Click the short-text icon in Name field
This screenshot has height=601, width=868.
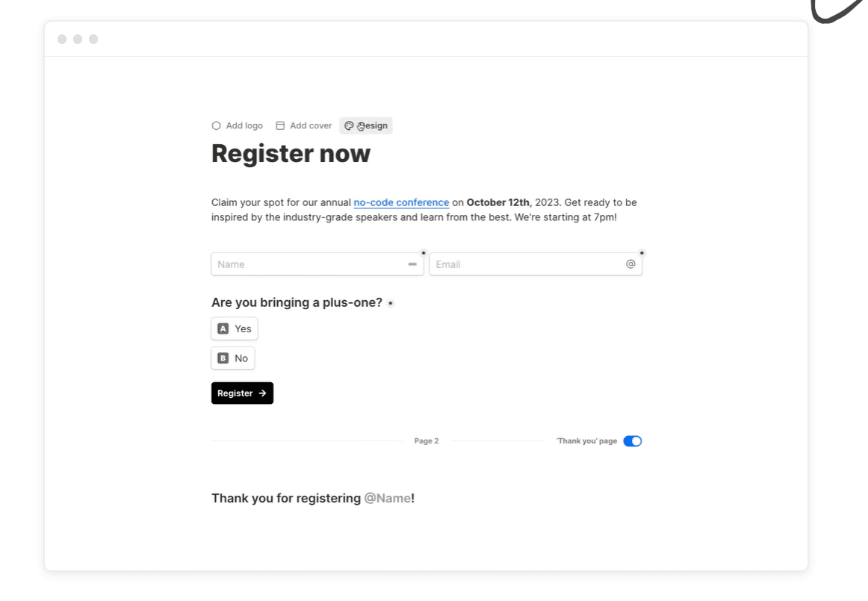pos(412,264)
